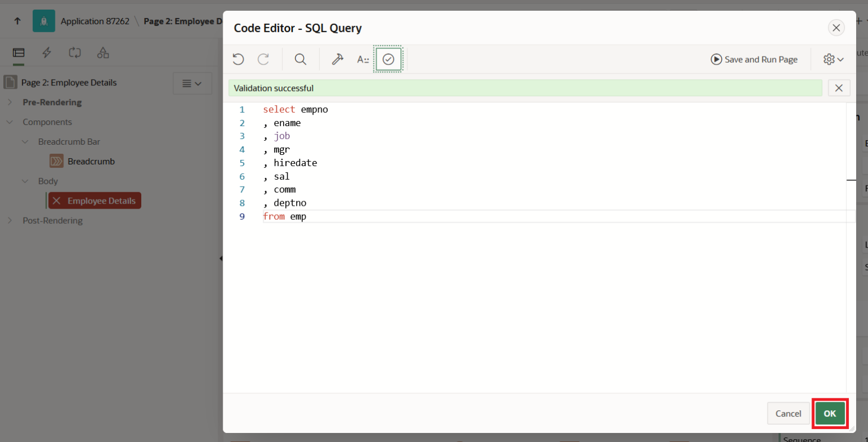Collapse the Components tree section

[x=9, y=122]
